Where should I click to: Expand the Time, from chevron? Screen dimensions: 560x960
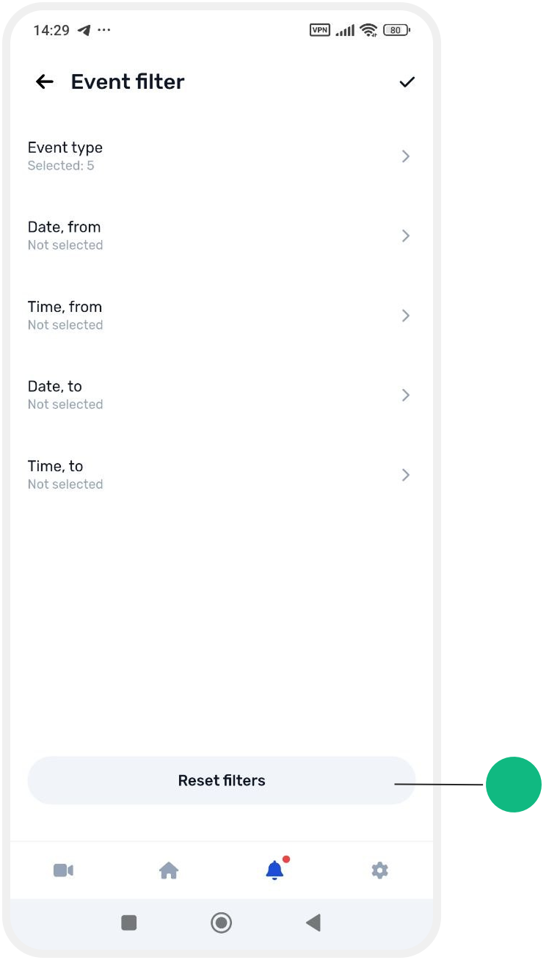click(x=406, y=316)
